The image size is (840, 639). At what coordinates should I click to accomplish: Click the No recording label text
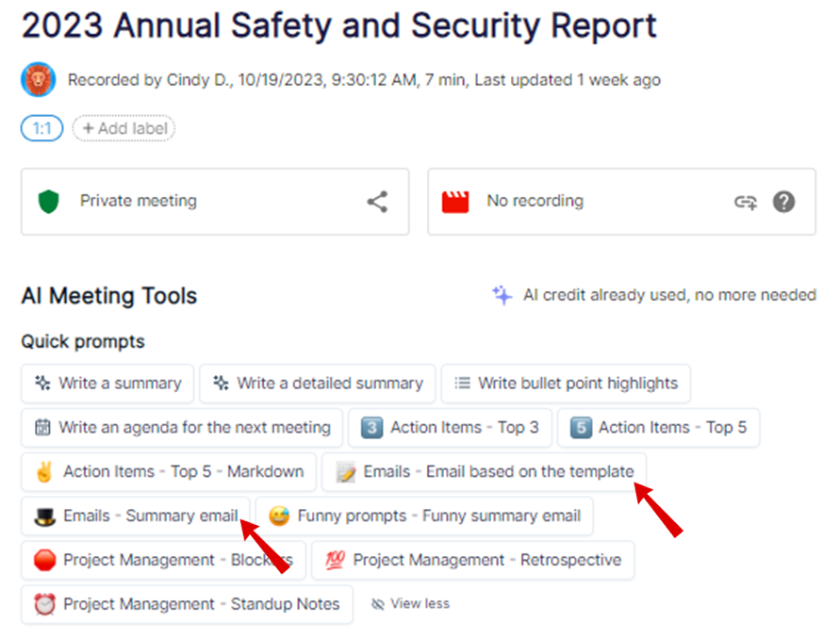click(x=535, y=201)
